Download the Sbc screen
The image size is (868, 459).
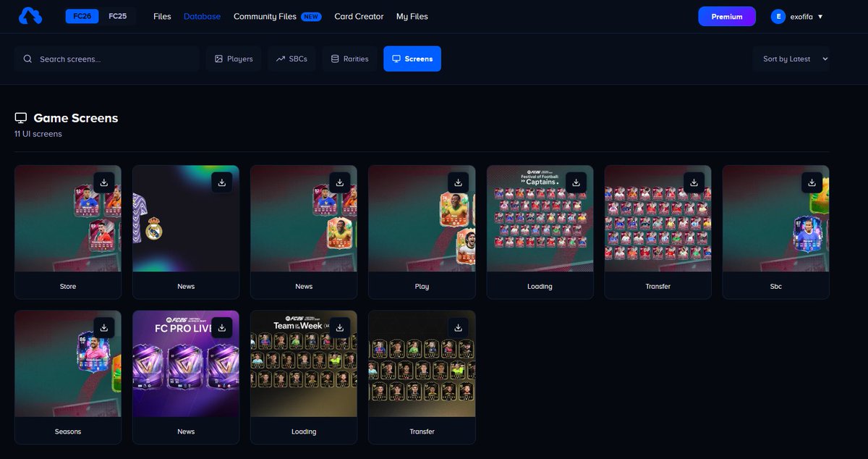[812, 183]
